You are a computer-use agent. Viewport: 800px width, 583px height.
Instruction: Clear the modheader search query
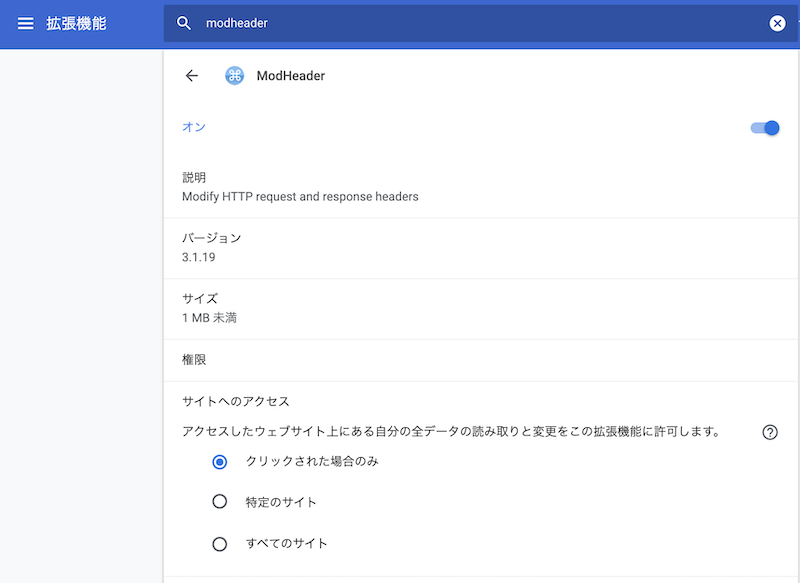click(x=777, y=23)
